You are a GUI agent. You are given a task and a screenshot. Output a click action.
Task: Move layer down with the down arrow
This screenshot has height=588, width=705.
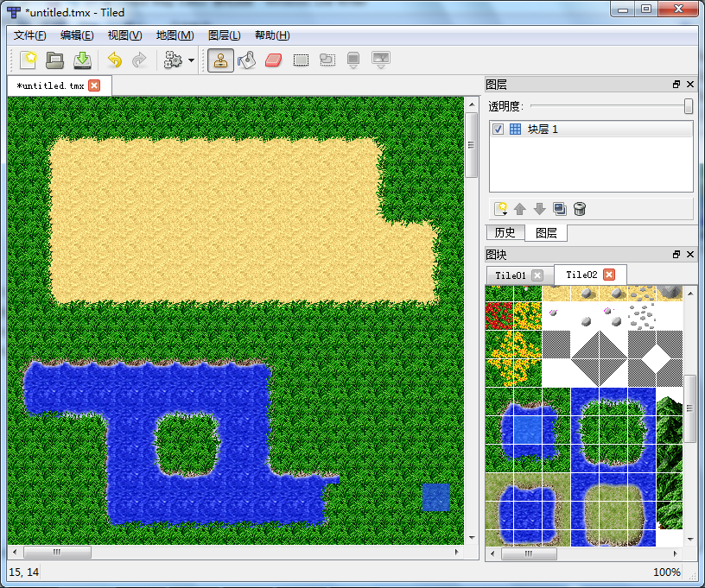click(539, 209)
